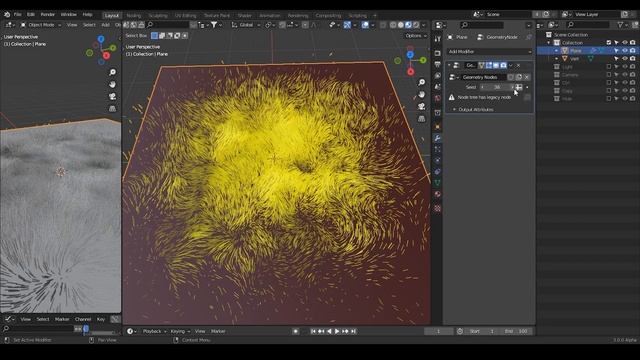640x360 pixels.
Task: Open the Playback dropdown in timeline
Action: click(x=154, y=331)
